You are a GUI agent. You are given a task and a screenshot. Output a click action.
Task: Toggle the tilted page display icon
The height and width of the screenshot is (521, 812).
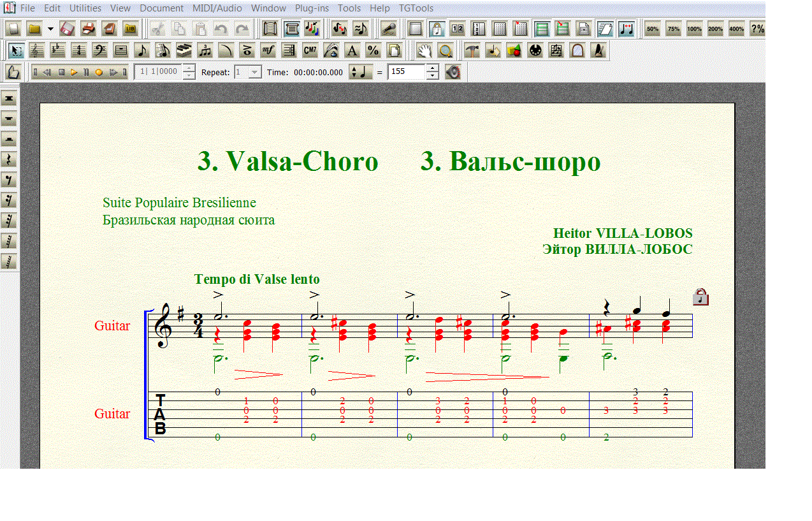605,29
